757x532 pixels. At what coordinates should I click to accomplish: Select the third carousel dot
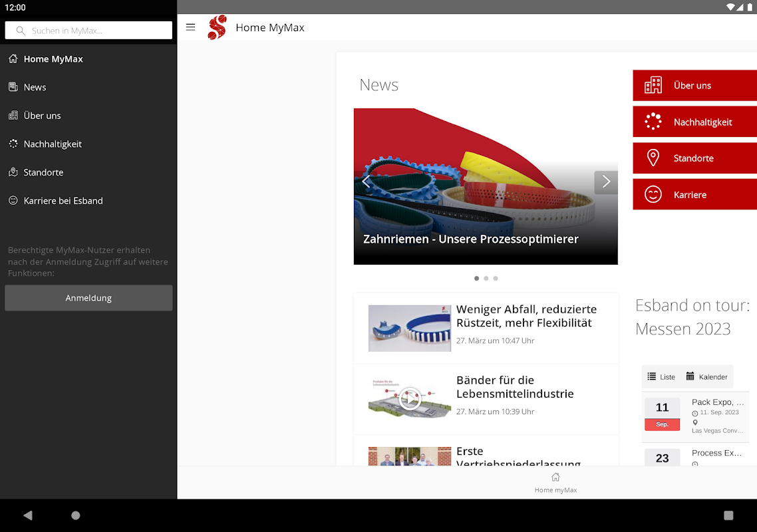[496, 279]
